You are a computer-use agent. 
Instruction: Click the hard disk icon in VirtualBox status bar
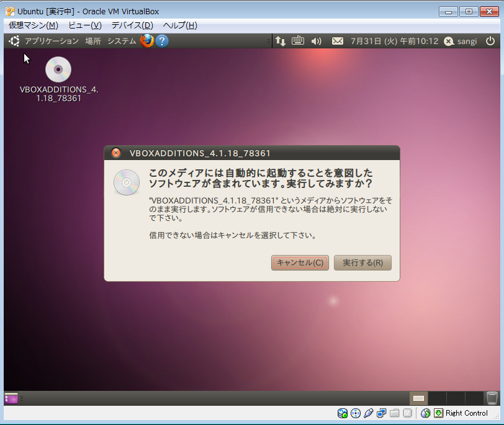pos(341,413)
